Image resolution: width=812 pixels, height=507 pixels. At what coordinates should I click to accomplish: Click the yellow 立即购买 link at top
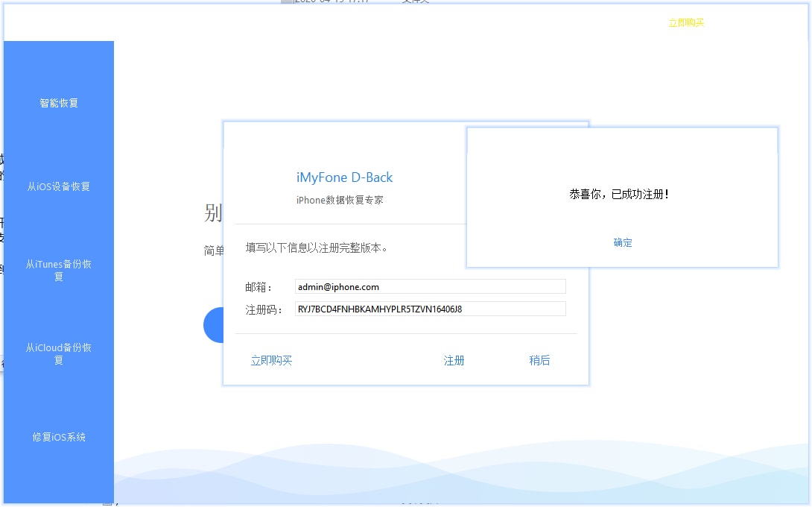tap(686, 23)
